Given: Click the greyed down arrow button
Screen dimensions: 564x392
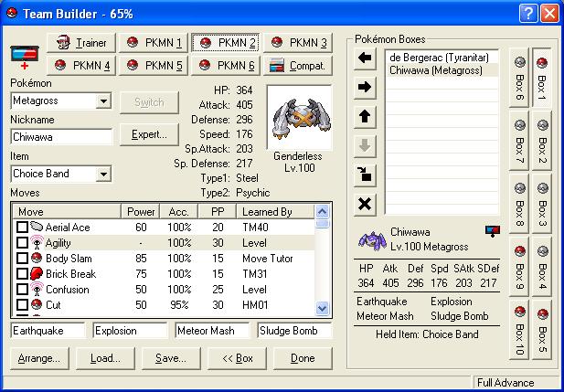Looking at the screenshot, I should point(365,145).
